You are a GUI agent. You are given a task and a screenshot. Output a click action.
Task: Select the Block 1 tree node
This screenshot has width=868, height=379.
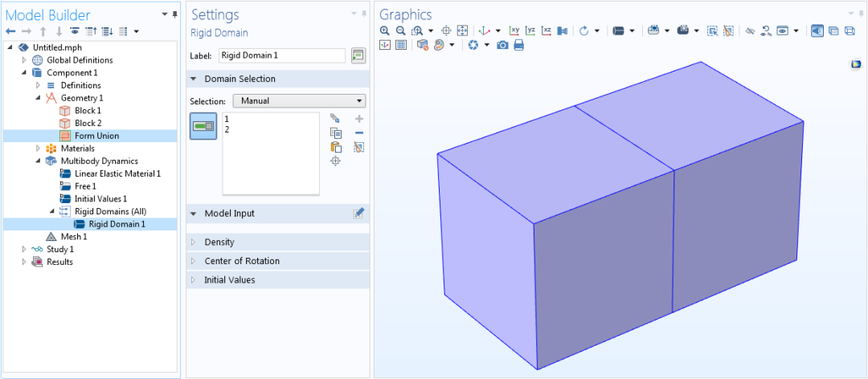click(88, 111)
